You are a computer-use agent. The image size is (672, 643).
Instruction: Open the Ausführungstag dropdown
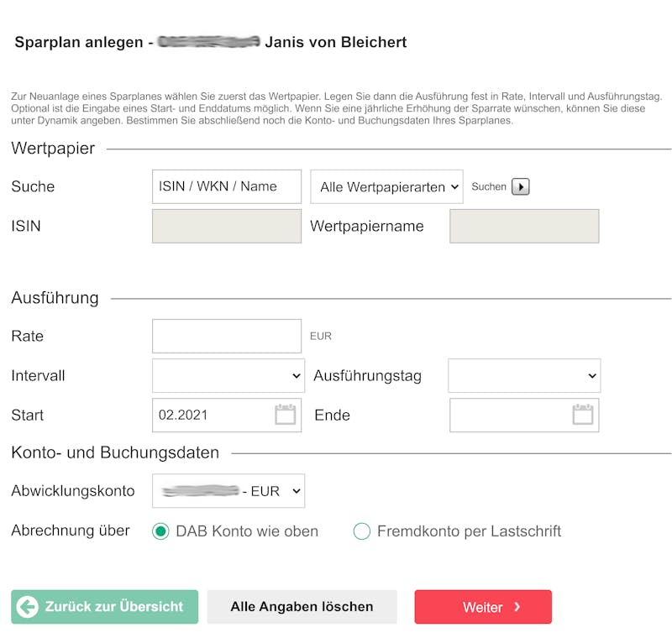[523, 376]
